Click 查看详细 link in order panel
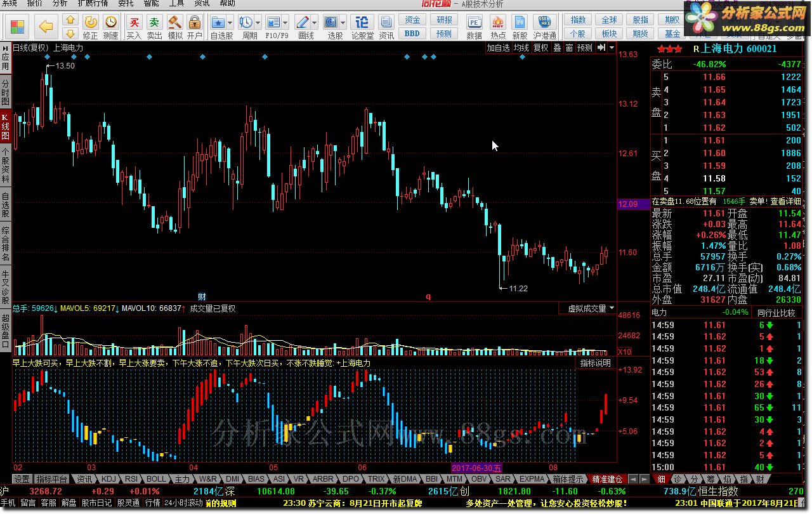 tap(786, 201)
